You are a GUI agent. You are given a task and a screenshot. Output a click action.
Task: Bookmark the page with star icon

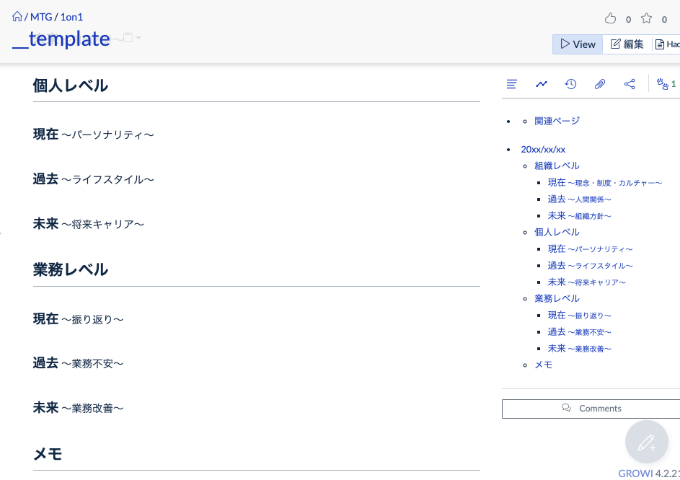[646, 18]
